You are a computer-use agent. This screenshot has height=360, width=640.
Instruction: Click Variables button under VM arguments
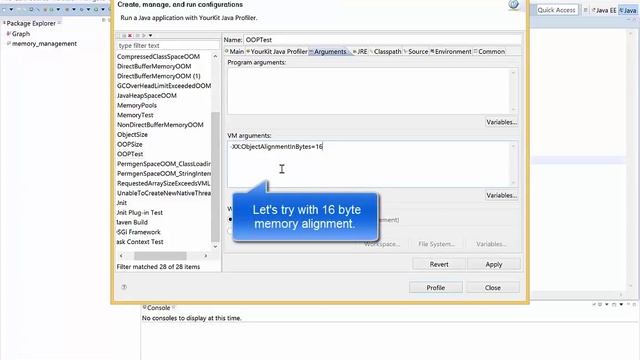(x=502, y=195)
